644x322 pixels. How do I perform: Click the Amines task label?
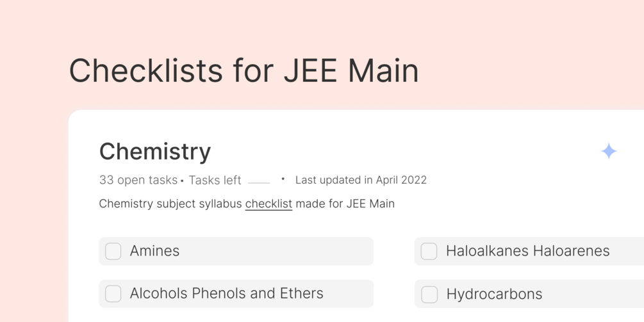154,251
